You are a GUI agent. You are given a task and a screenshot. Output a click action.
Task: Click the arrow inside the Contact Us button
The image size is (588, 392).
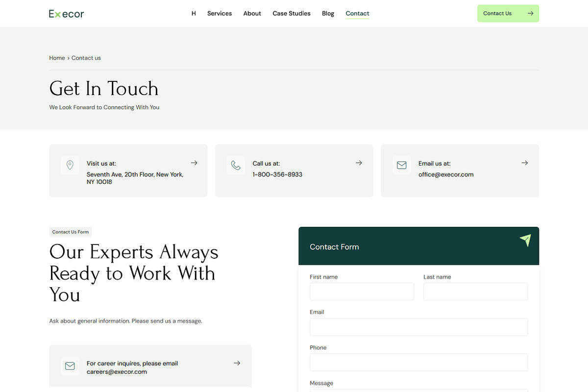530,14
